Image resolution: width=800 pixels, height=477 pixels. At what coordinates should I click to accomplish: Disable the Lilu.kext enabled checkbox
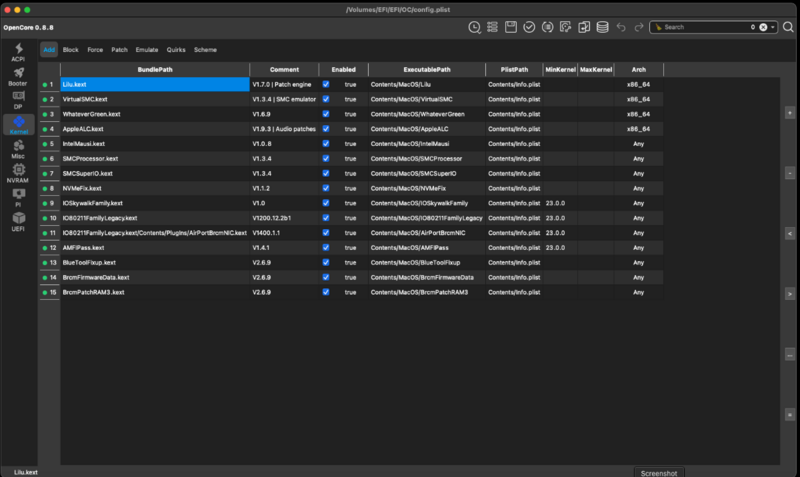pos(326,85)
